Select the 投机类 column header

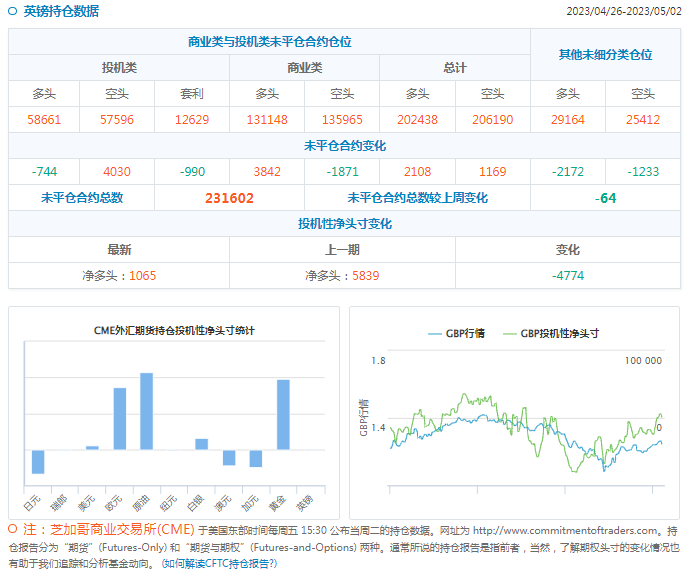[x=119, y=68]
